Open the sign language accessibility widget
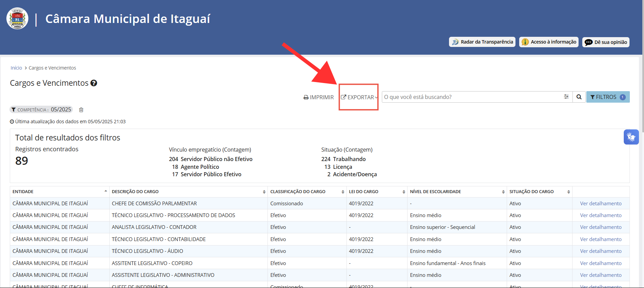 [631, 137]
